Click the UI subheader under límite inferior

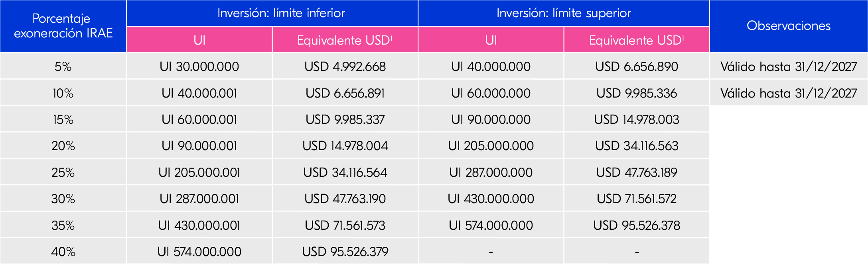click(199, 40)
